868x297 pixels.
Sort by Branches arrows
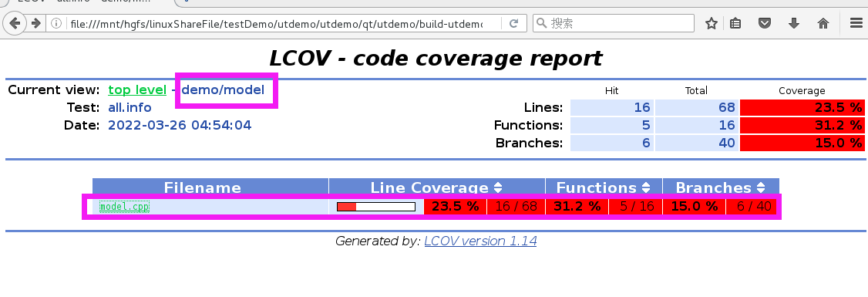761,187
